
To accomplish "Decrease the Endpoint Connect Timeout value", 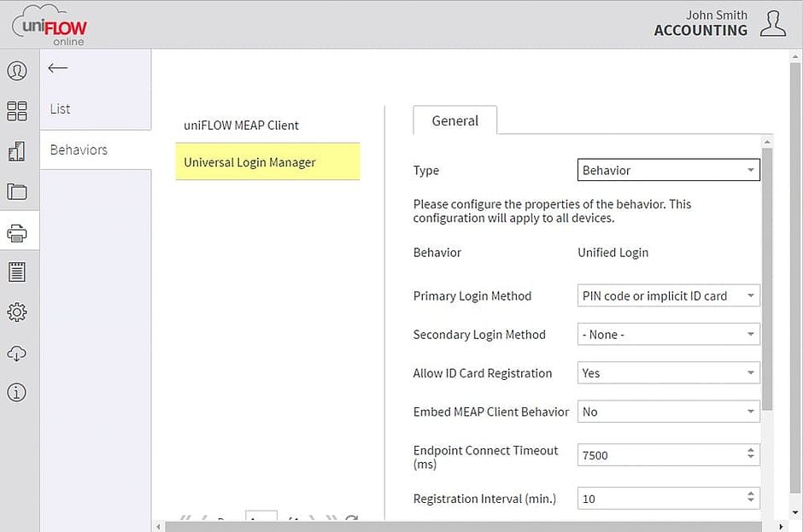I will 751,456.
